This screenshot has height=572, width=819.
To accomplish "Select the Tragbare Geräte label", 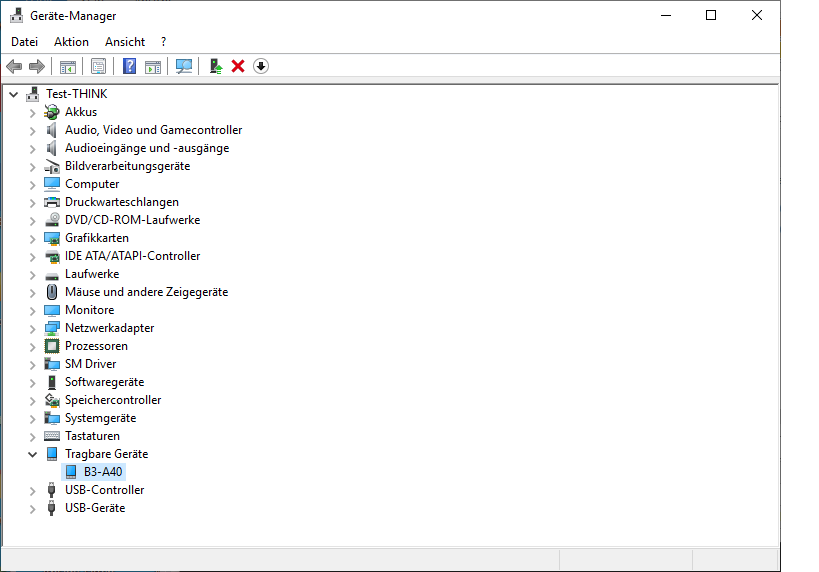I will pyautogui.click(x=107, y=454).
